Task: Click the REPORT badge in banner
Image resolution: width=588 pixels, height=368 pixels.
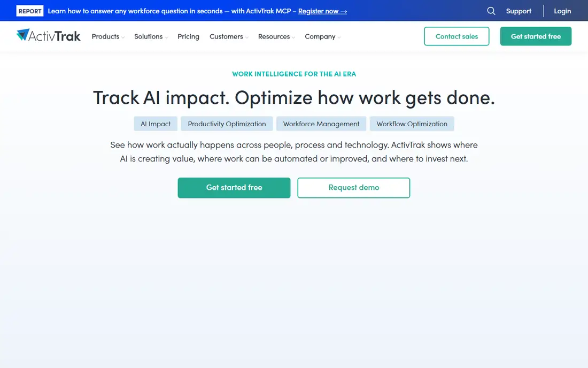Action: point(30,11)
